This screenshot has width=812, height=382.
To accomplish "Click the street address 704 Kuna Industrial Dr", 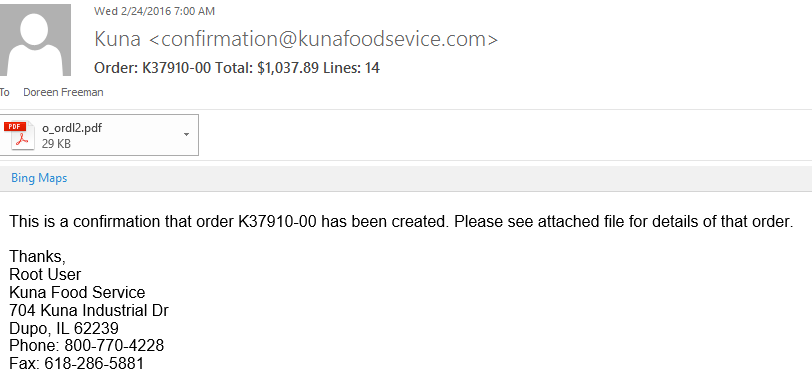I will coord(89,311).
